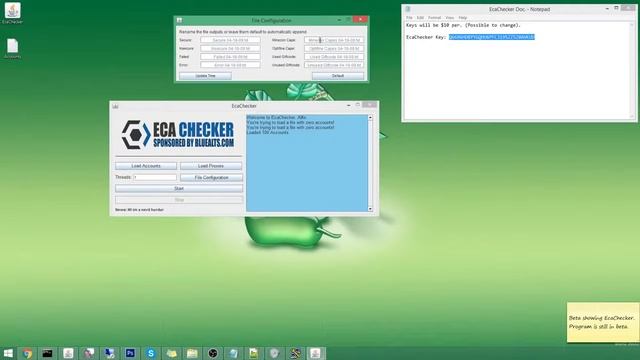Click the EcaChecker log scrollbar down arrow
Screen dimensions: 640x360
(x=370, y=209)
